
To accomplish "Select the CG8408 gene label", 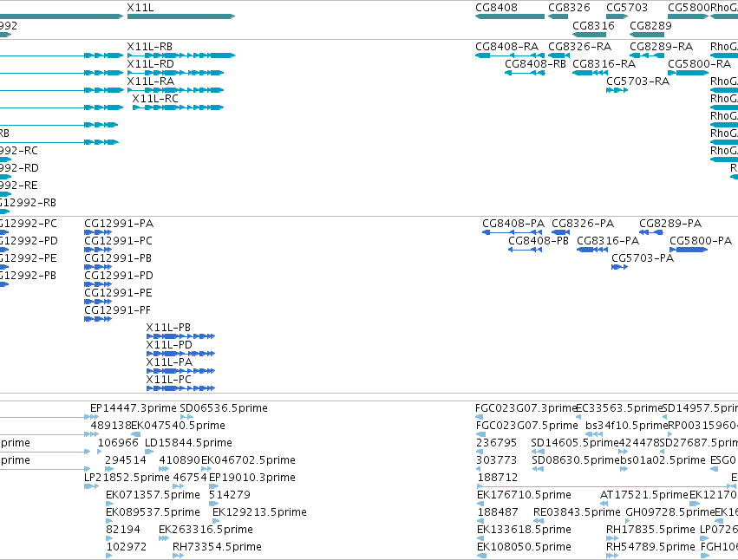I will pos(496,8).
